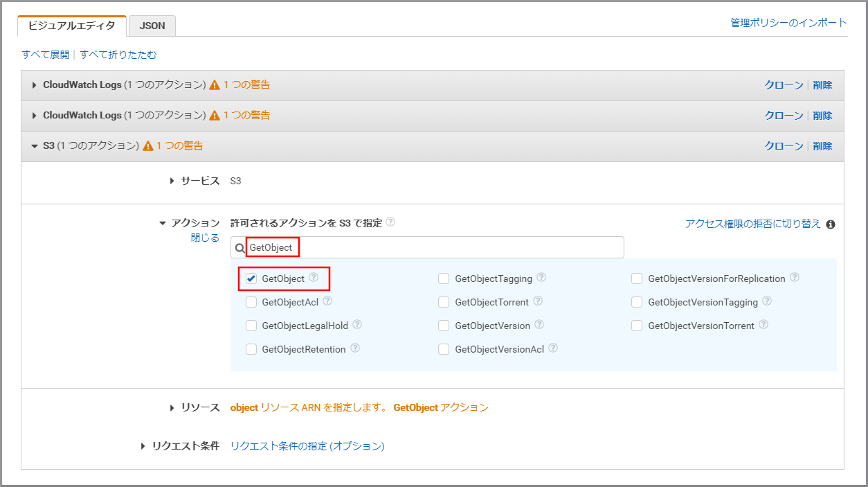Delete the S3 statement
Image resolution: width=868 pixels, height=487 pixels.
pyautogui.click(x=823, y=146)
